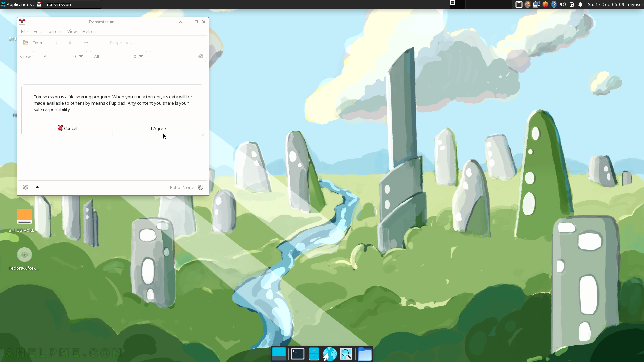Image resolution: width=644 pixels, height=362 pixels.
Task: Click the Remove torrent minus icon
Action: coord(86,43)
